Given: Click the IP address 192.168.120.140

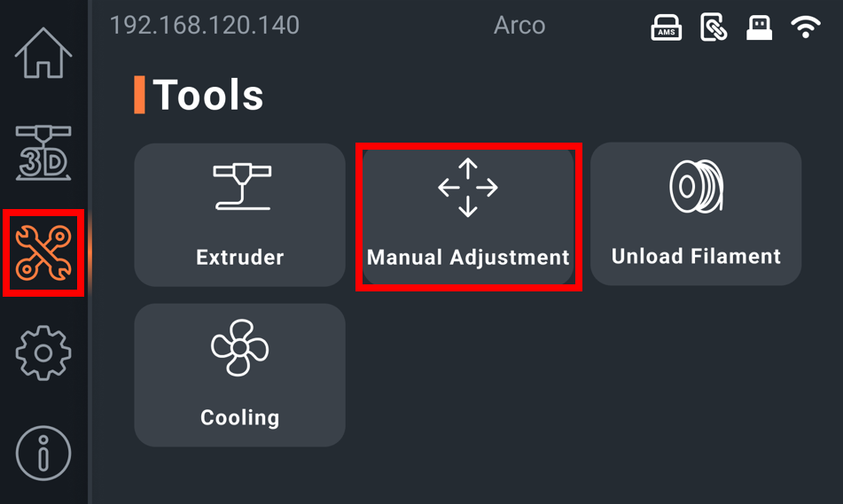Looking at the screenshot, I should click(205, 25).
